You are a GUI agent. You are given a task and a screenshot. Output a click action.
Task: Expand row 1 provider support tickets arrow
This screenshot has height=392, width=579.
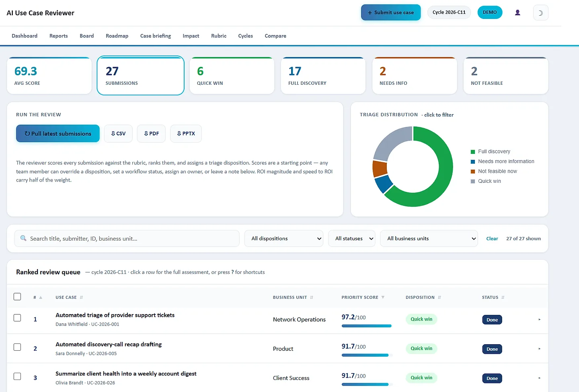click(540, 320)
